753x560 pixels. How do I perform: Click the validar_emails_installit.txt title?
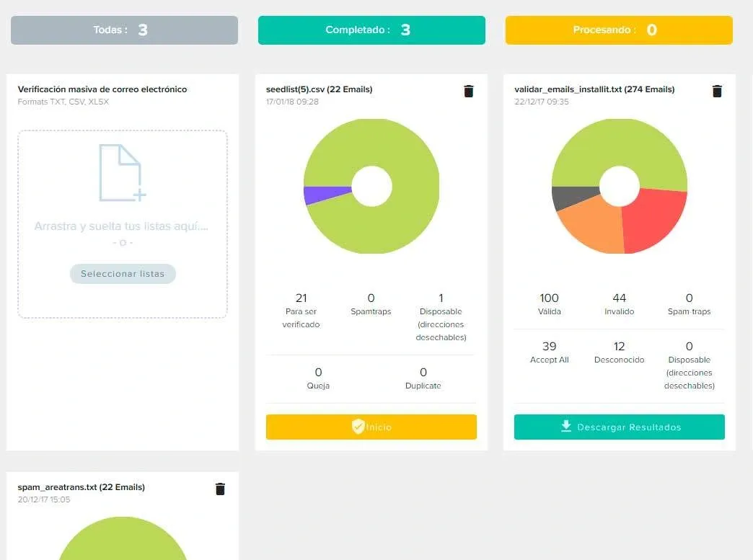click(594, 89)
